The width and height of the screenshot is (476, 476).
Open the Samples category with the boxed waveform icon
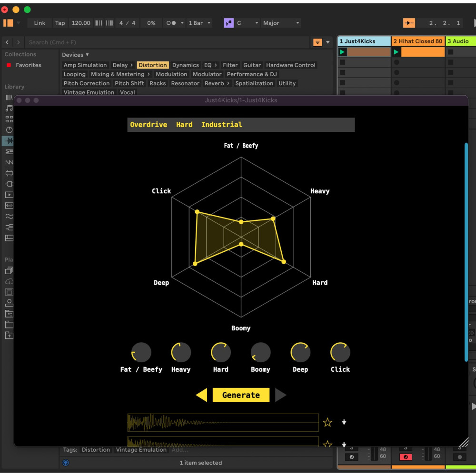pos(9,206)
